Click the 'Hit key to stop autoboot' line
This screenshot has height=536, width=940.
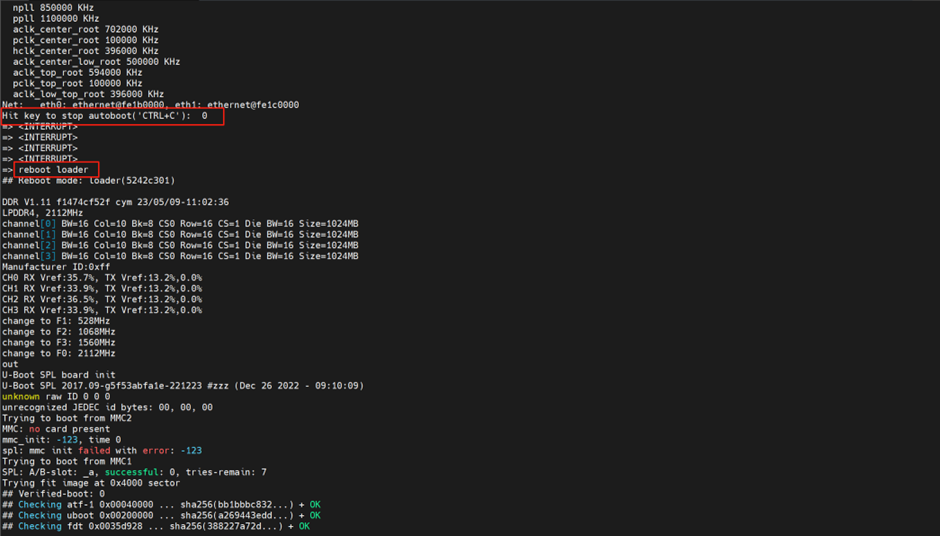105,116
